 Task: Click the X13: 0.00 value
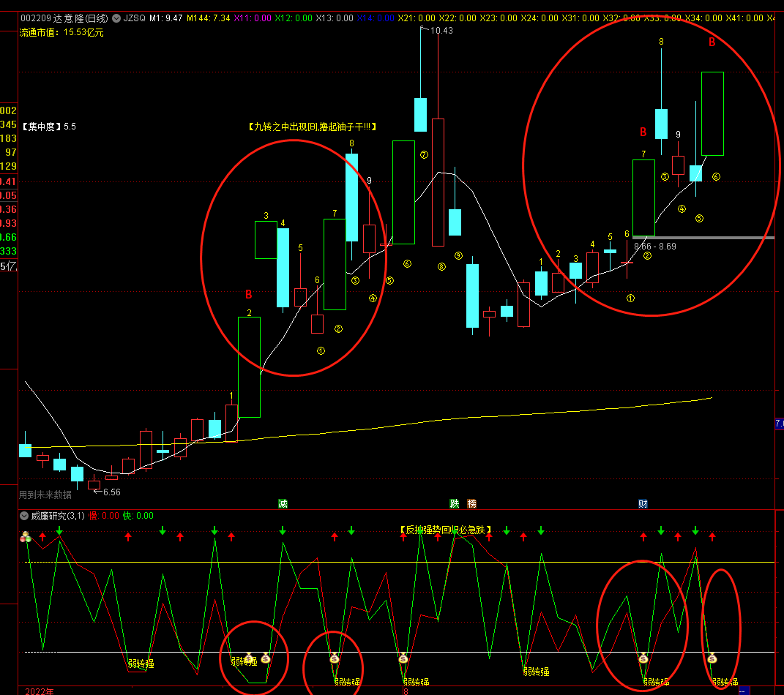pyautogui.click(x=335, y=18)
